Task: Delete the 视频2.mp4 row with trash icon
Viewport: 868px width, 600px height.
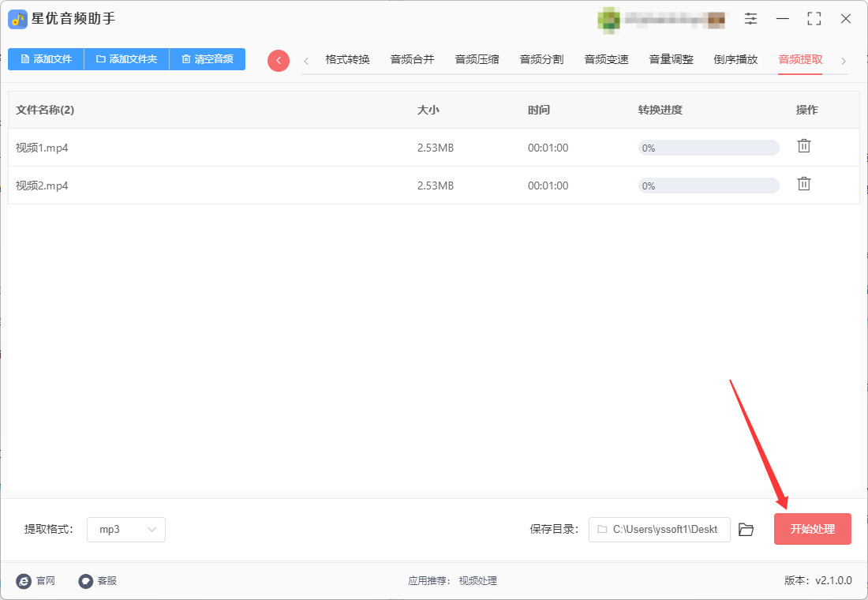Action: pyautogui.click(x=804, y=184)
